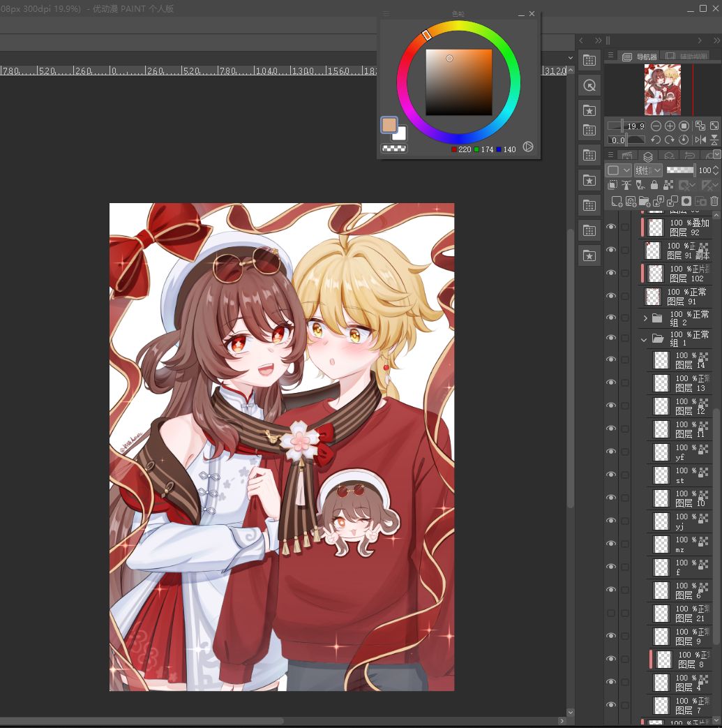Rotate canvas left in navigator
Image resolution: width=722 pixels, height=728 pixels.
(x=656, y=140)
